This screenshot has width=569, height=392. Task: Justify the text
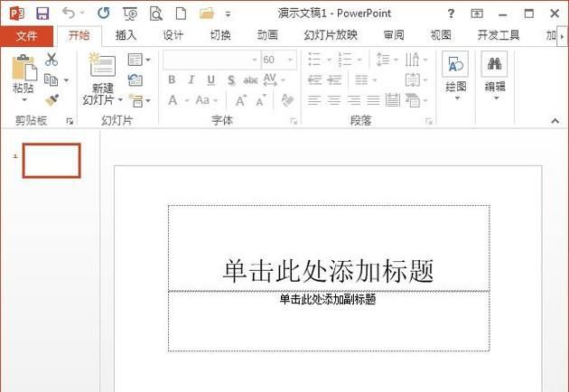click(x=373, y=100)
